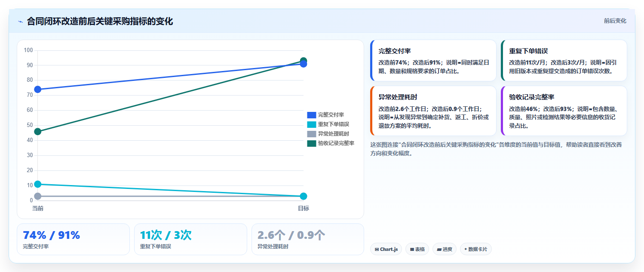
Task: Toggle 验收记录完整率 legend color box
Action: [x=311, y=143]
